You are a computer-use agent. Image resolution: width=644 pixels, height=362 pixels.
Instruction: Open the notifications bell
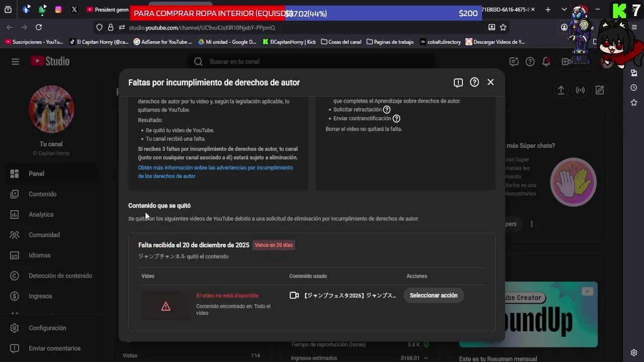546,61
